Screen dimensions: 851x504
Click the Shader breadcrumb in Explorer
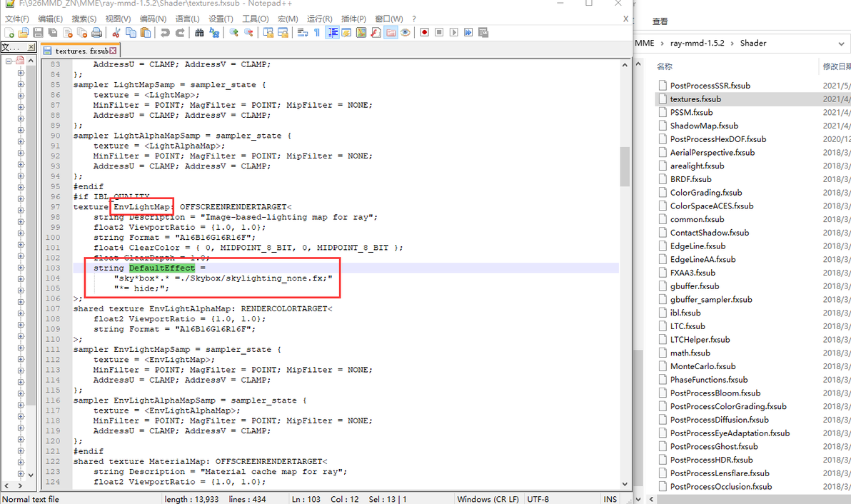tap(753, 44)
